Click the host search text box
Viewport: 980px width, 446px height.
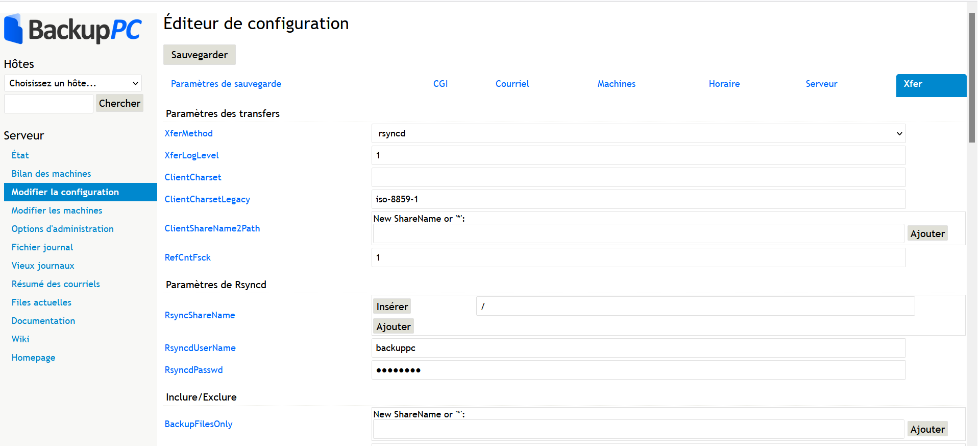coord(48,104)
